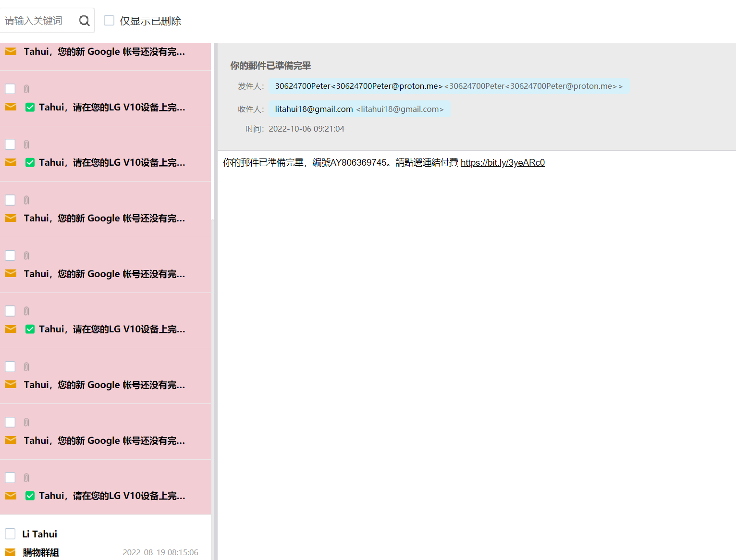
Task: Check the checkbox of the lowest Google 帐号 message
Action: click(10, 422)
